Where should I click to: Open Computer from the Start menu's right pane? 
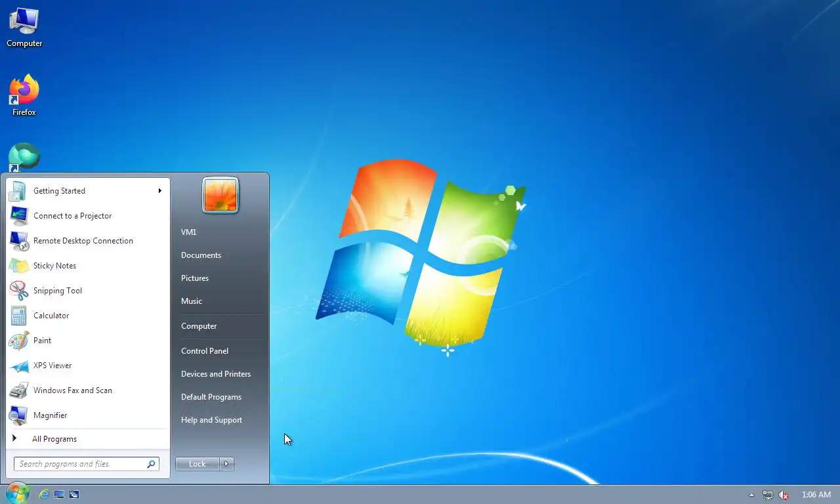coord(219,326)
